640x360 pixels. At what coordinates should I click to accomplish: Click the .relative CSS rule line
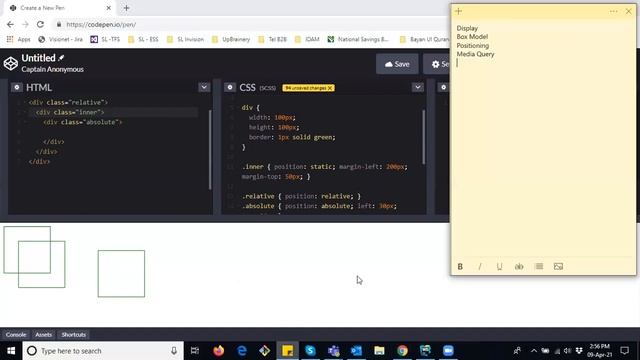click(301, 196)
